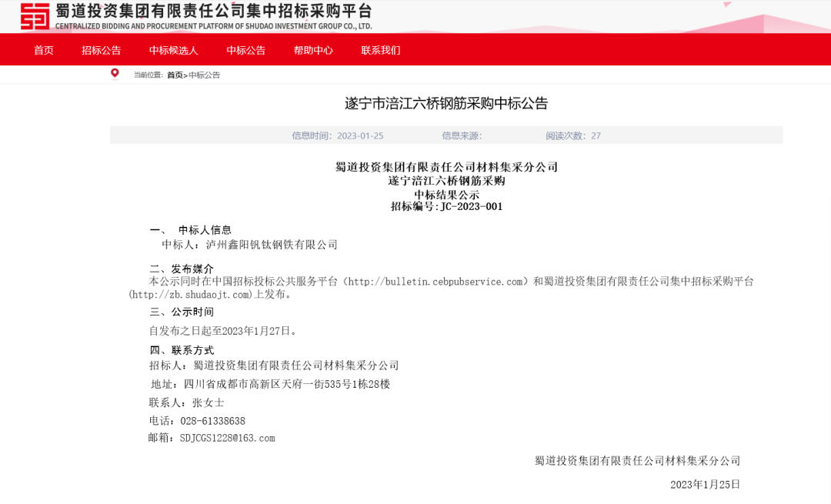Image resolution: width=831 pixels, height=504 pixels.
Task: Click the section heading 一、中标人信息
Action: click(x=191, y=230)
